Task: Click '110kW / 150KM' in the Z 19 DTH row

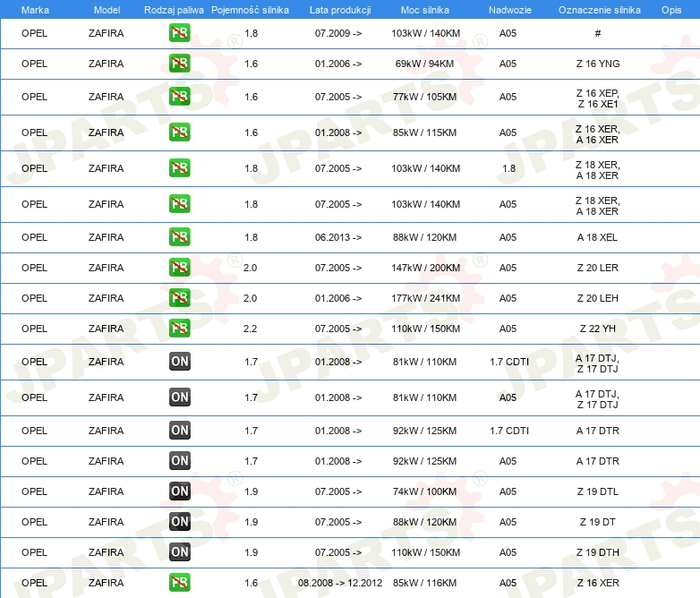Action: pos(425,552)
